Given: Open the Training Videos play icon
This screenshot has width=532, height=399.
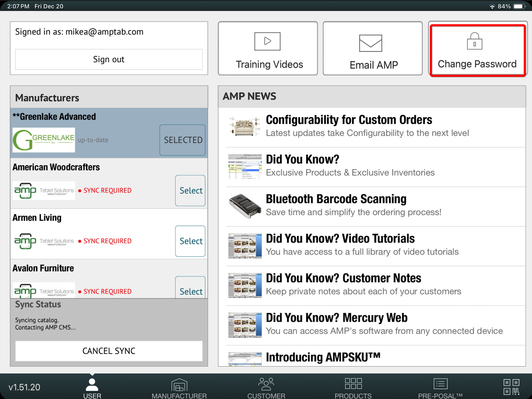Looking at the screenshot, I should click(x=267, y=41).
